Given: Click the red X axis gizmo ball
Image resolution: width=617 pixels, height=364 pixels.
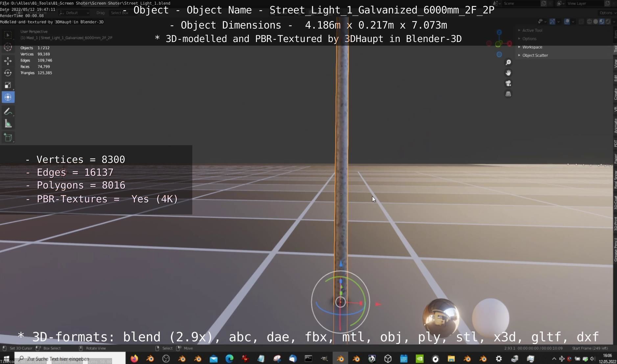Looking at the screenshot, I should 509,43.
